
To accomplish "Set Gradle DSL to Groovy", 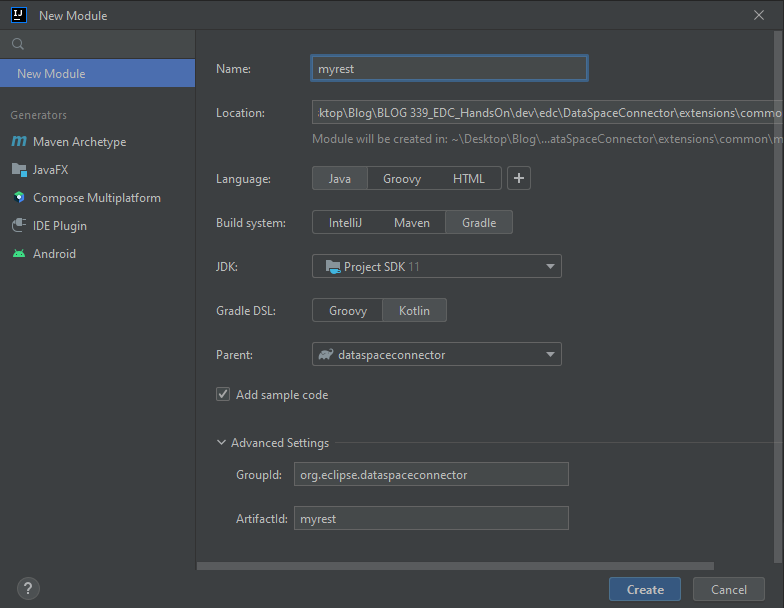I will click(x=348, y=310).
